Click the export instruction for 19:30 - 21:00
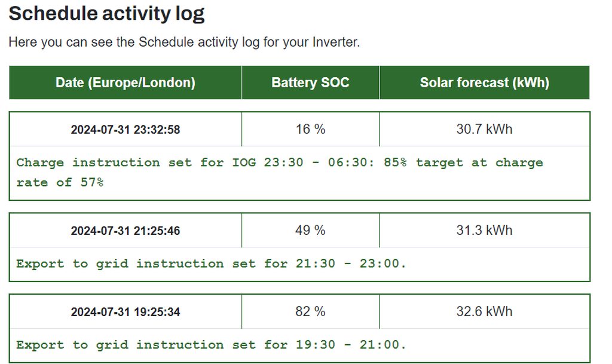This screenshot has height=364, width=612. coord(211,345)
